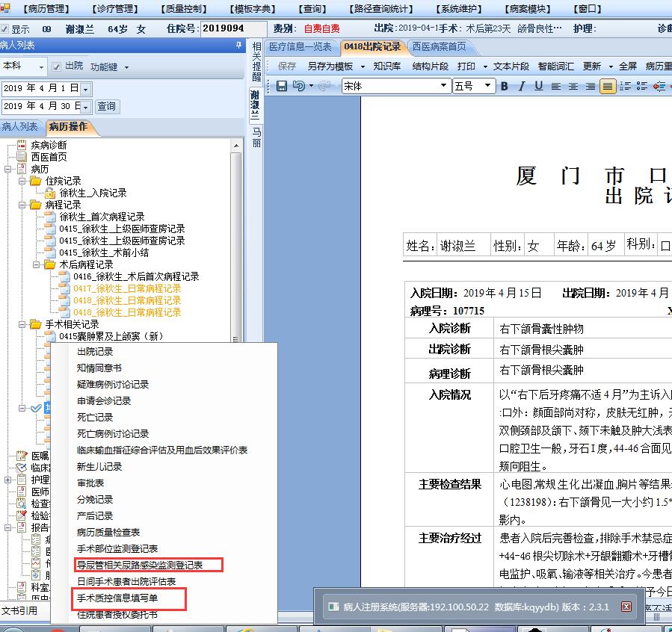Open 0417_徐秋生_日常病程记录 tree item

[x=127, y=288]
